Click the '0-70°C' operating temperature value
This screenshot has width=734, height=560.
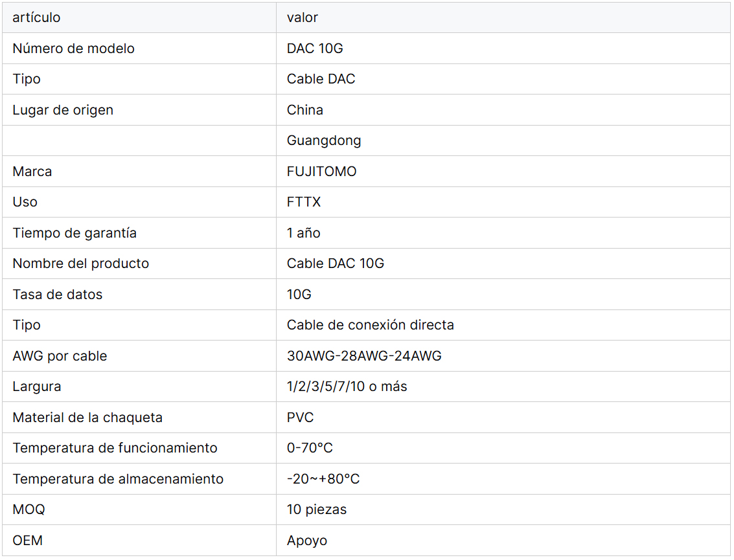(310, 448)
